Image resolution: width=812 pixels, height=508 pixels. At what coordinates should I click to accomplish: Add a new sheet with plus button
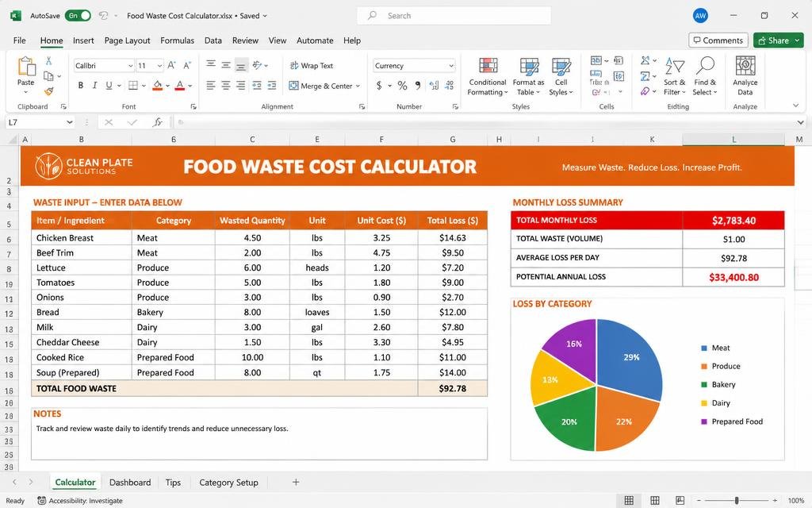point(296,483)
